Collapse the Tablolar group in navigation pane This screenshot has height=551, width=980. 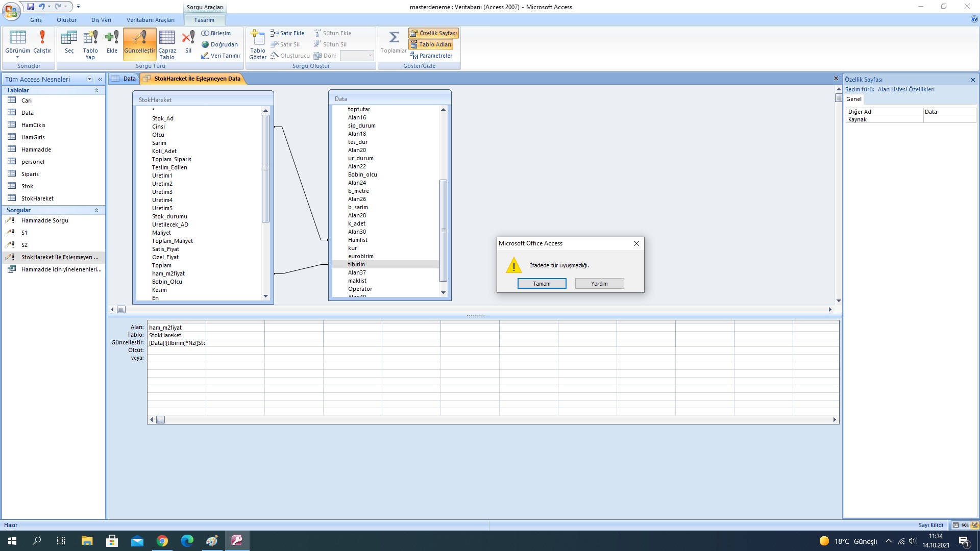[x=96, y=90]
